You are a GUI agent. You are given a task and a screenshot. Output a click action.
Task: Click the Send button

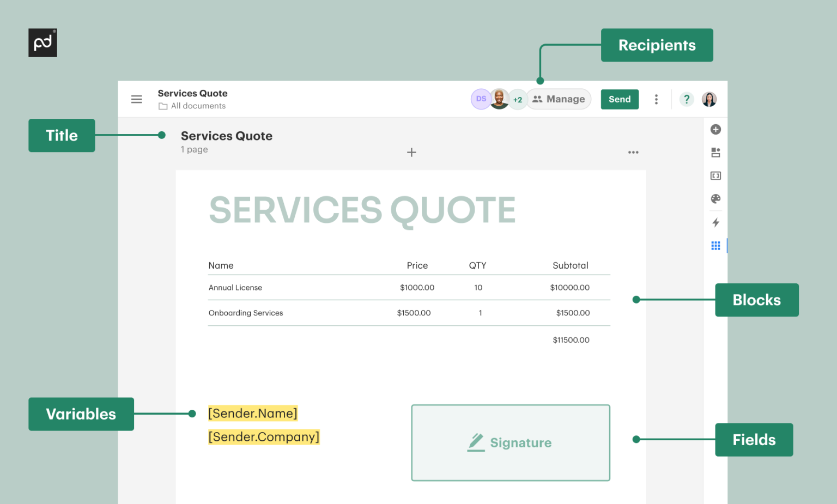pyautogui.click(x=620, y=99)
